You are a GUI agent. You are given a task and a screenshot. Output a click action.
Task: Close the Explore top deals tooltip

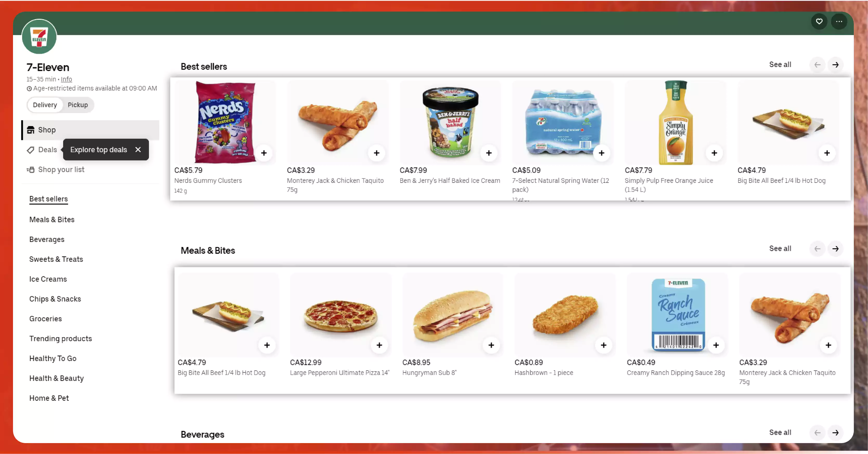[x=138, y=150]
